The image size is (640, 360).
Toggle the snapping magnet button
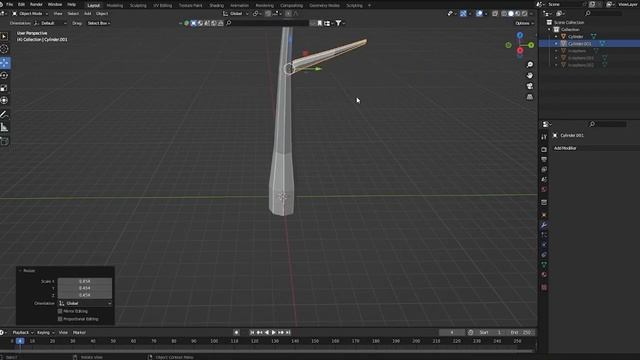[268, 13]
